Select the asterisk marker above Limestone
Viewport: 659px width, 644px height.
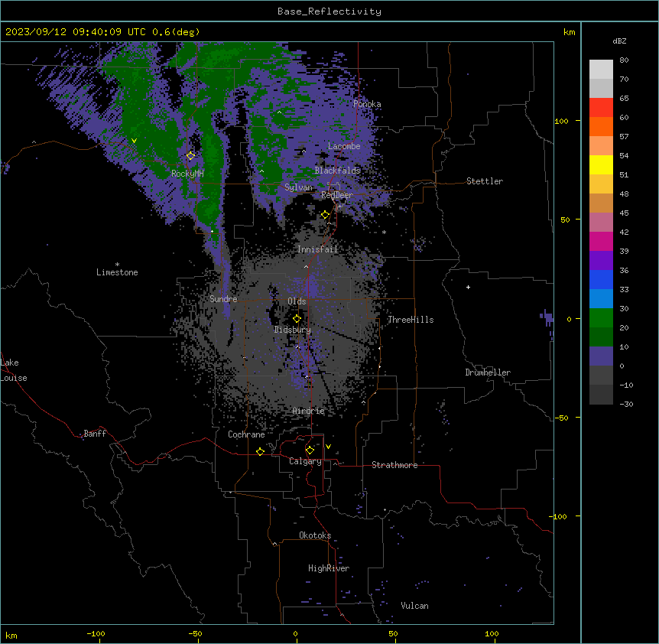pos(117,265)
